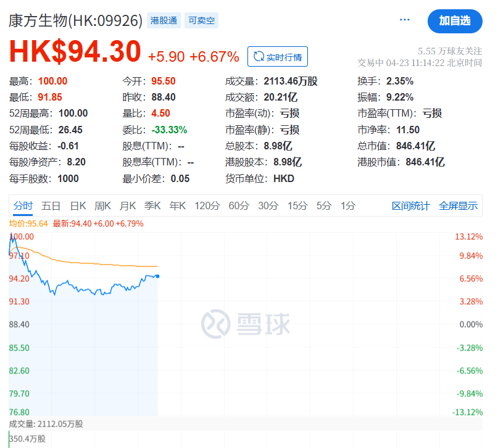
Task: Switch to 月K chart tab
Action: [127, 205]
